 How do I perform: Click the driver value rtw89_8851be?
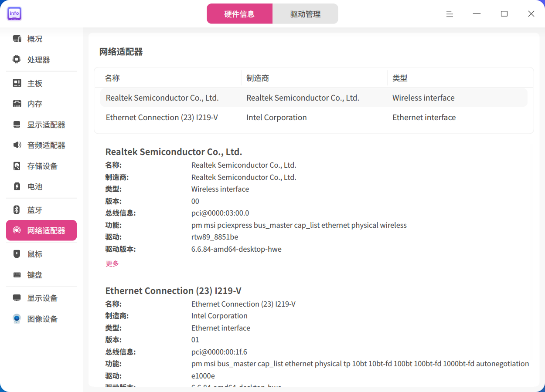click(215, 237)
